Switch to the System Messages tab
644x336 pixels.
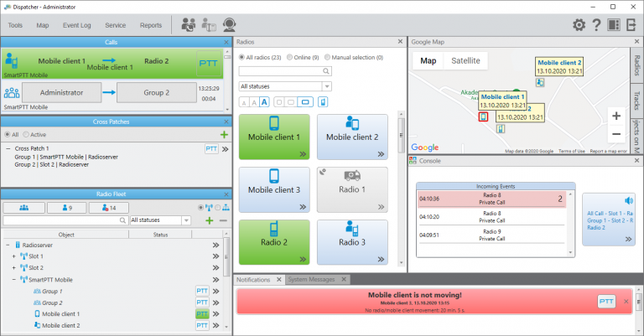(311, 279)
